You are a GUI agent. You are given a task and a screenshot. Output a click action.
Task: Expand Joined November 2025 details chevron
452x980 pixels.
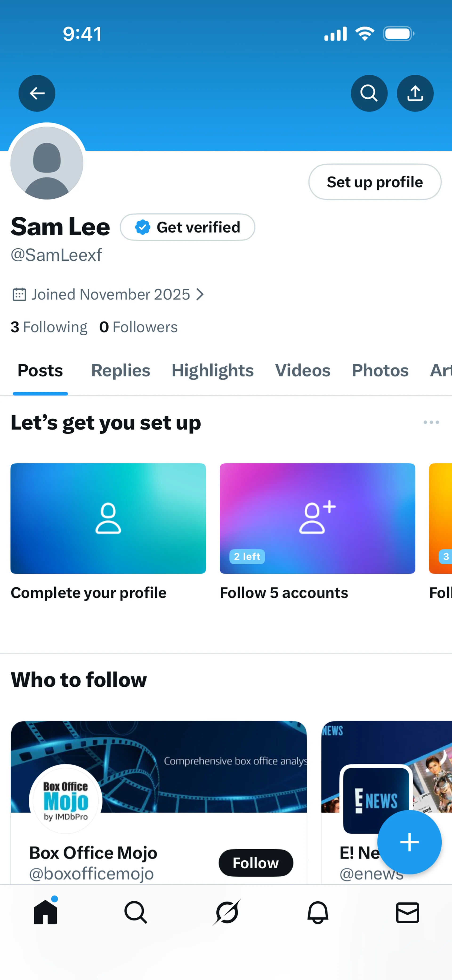click(200, 295)
